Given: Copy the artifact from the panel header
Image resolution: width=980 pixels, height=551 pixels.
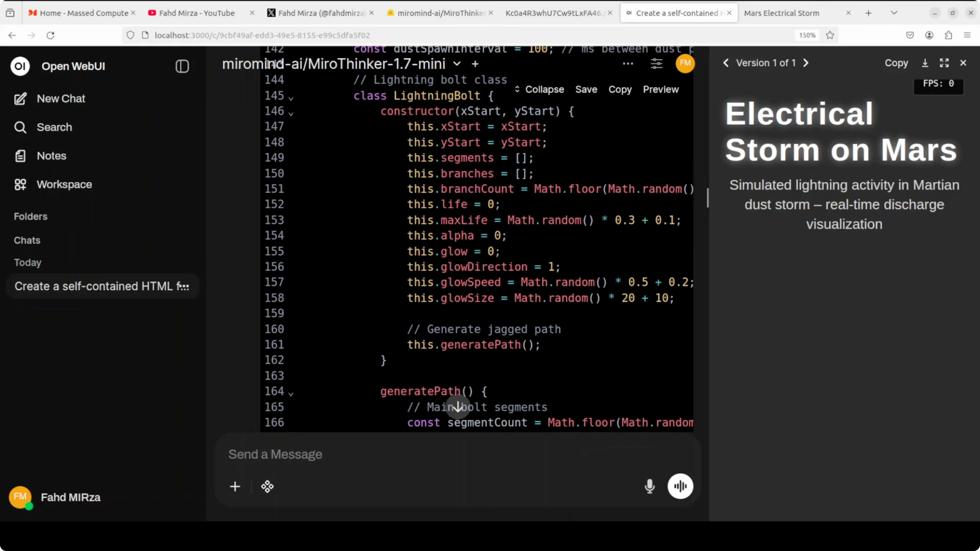Looking at the screenshot, I should 896,63.
